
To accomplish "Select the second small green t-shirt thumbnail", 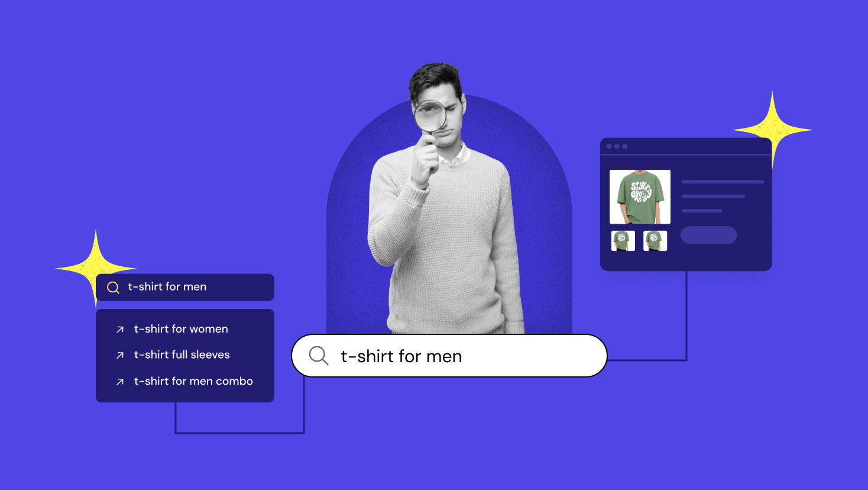I will coord(655,241).
